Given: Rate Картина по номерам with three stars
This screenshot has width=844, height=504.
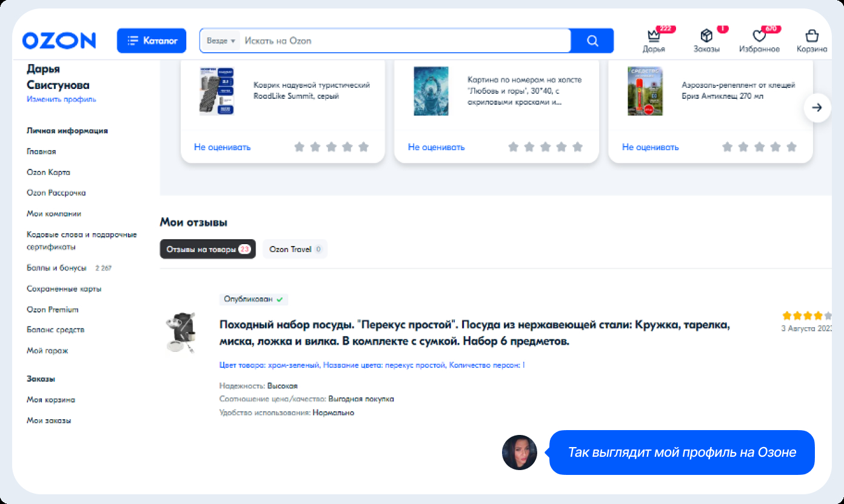Looking at the screenshot, I should pos(545,147).
